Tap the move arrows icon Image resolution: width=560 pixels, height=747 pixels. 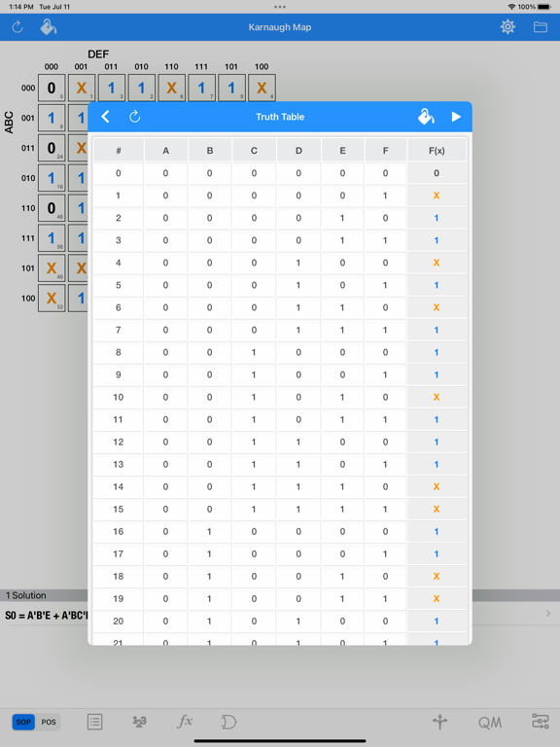pyautogui.click(x=440, y=722)
